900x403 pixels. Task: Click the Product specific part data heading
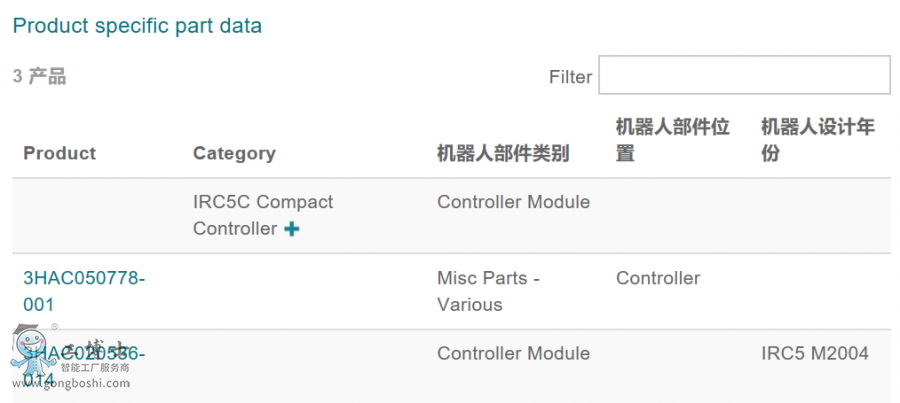tap(137, 26)
